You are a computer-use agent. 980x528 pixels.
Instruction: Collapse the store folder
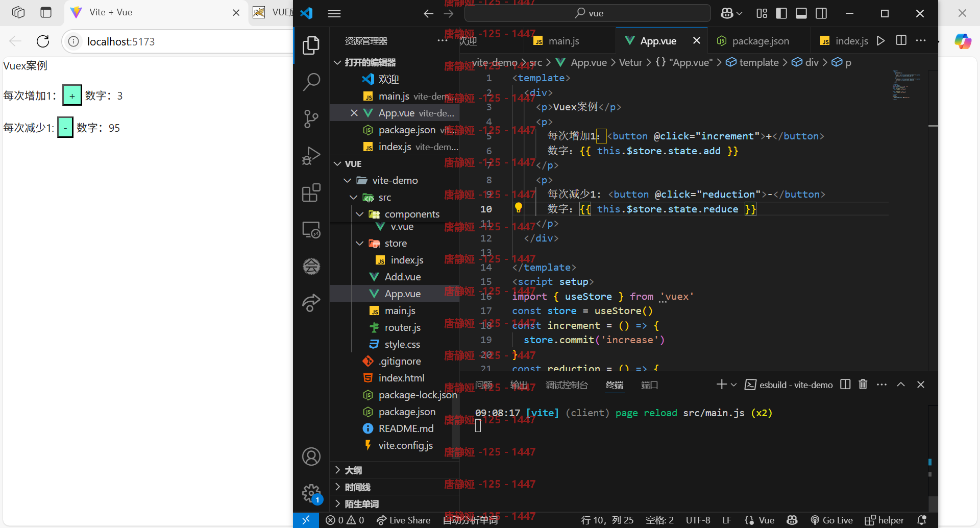point(359,243)
